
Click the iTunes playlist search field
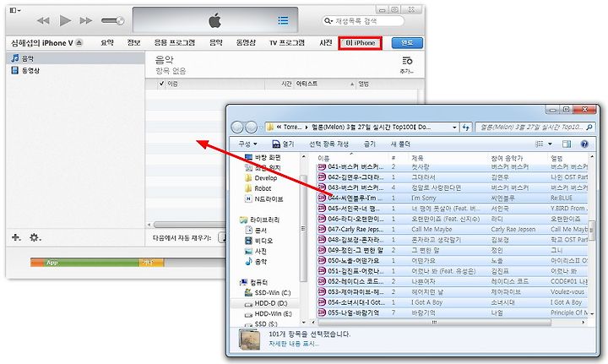(x=362, y=20)
